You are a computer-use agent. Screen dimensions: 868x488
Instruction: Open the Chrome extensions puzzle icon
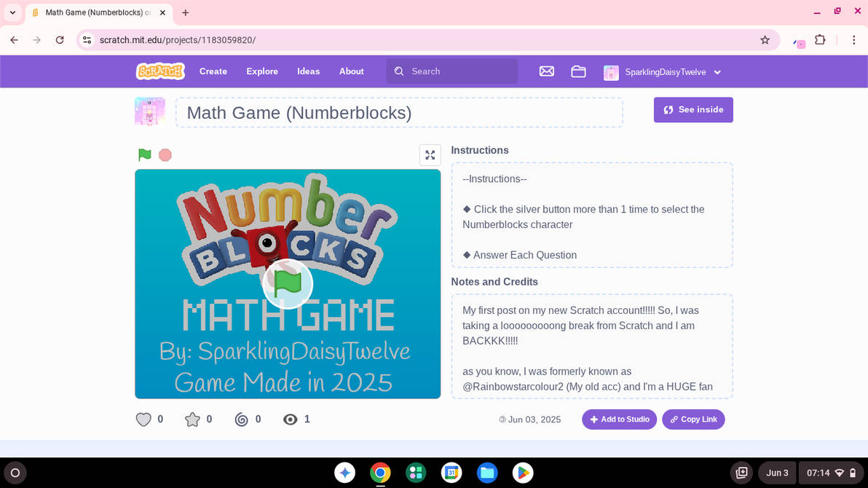(820, 40)
